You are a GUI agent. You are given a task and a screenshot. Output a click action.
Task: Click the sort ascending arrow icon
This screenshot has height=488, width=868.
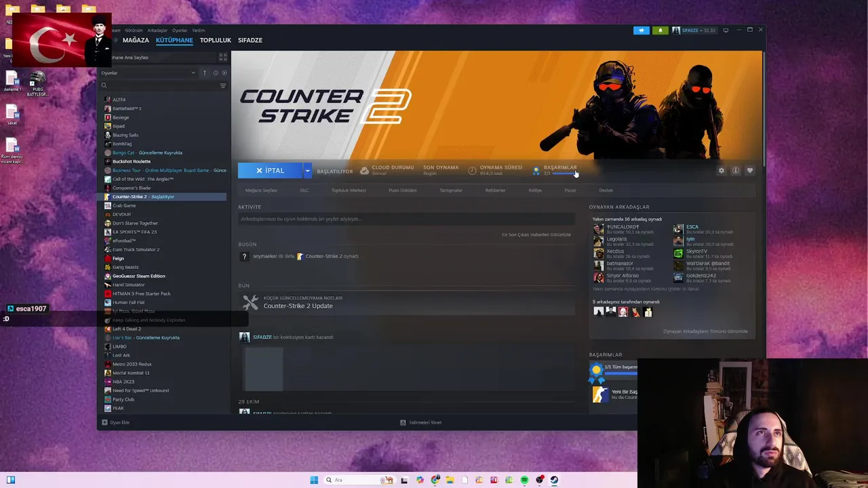point(205,73)
